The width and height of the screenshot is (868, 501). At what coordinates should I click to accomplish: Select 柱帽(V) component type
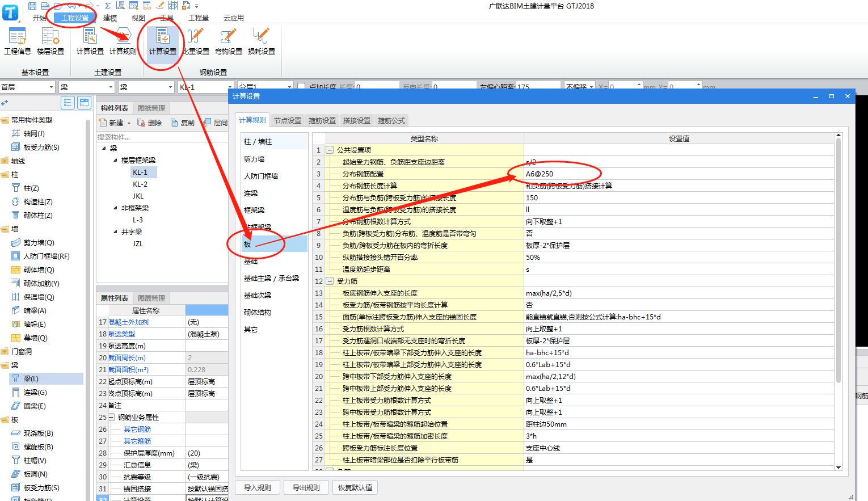pyautogui.click(x=35, y=460)
